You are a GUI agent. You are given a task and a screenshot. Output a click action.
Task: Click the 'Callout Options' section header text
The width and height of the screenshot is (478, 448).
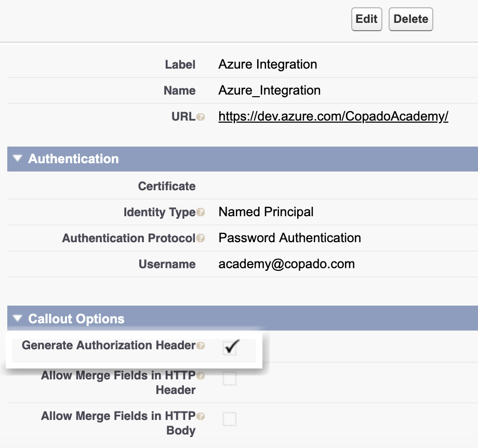[x=76, y=319]
